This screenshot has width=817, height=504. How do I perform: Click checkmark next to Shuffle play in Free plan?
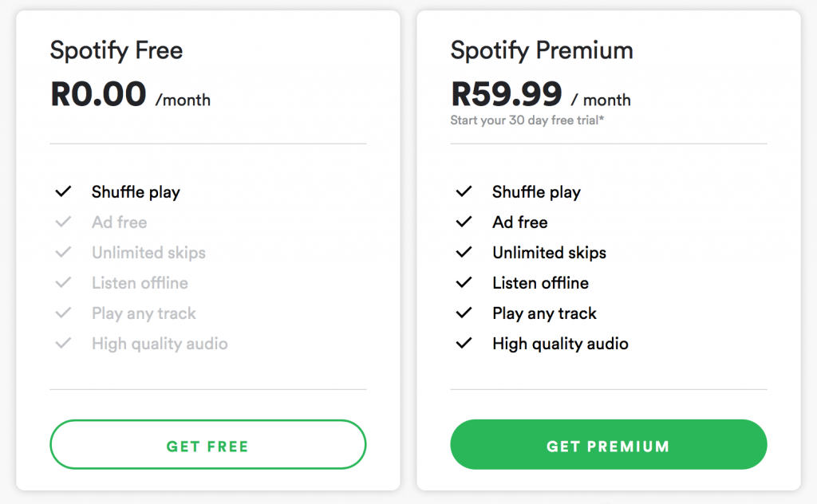(x=63, y=192)
